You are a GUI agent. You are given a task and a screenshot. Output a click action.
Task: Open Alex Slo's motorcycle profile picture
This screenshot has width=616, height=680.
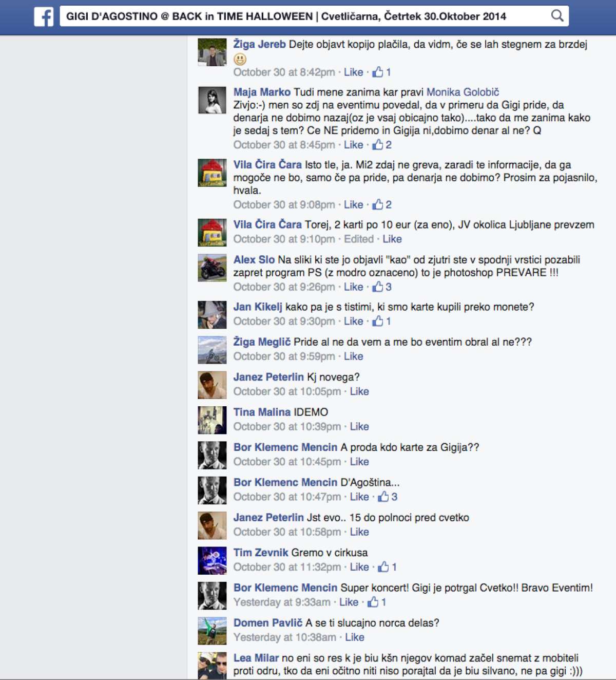(212, 268)
